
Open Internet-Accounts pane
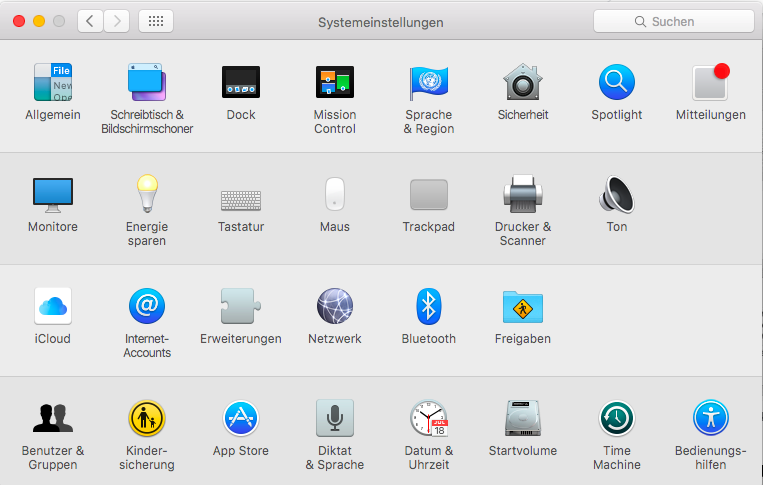147,306
